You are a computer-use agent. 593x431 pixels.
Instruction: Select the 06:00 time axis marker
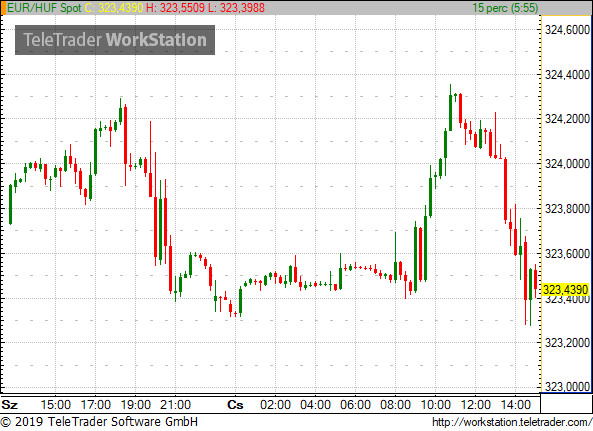(x=355, y=405)
